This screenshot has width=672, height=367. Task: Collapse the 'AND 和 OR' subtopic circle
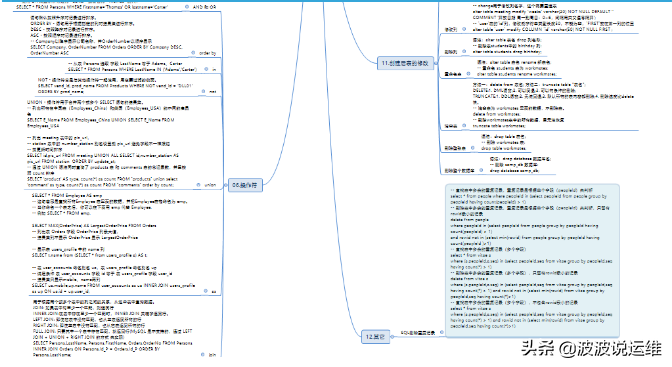click(187, 7)
